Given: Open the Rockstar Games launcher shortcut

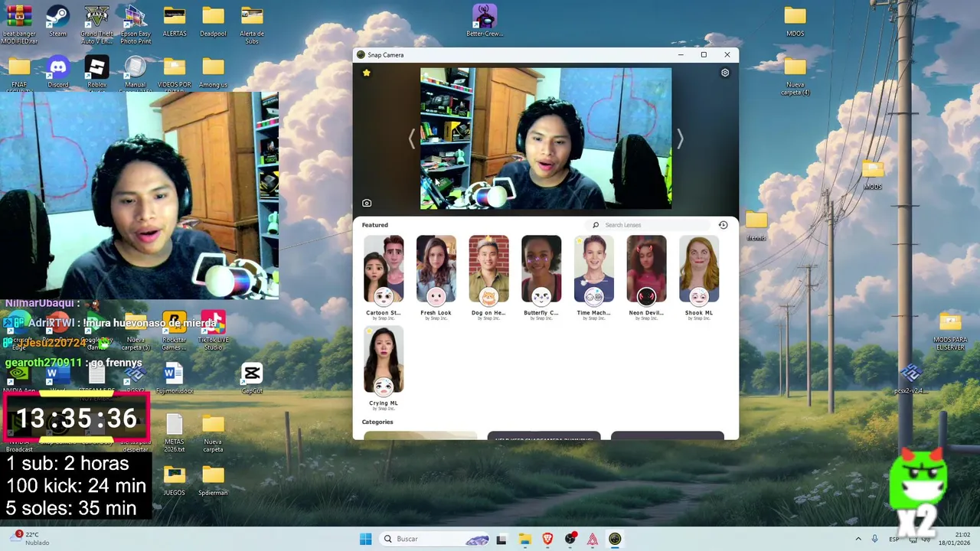Looking at the screenshot, I should (x=175, y=331).
